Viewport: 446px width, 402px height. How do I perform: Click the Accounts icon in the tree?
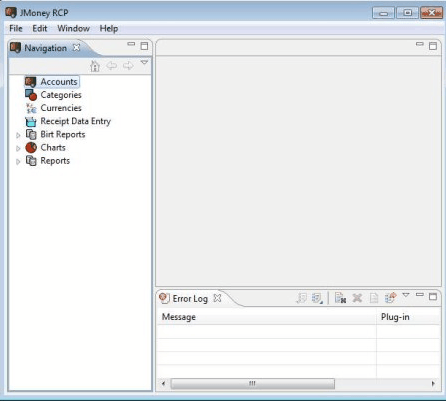click(30, 82)
